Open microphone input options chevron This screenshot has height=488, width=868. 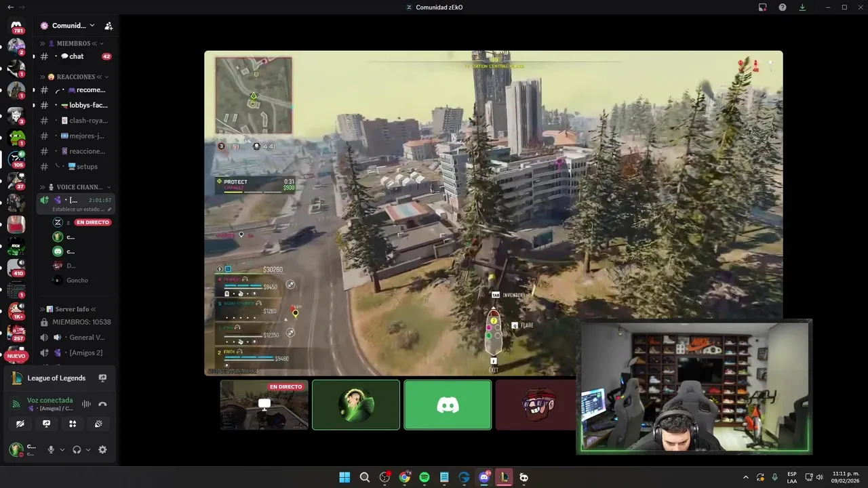tap(62, 449)
